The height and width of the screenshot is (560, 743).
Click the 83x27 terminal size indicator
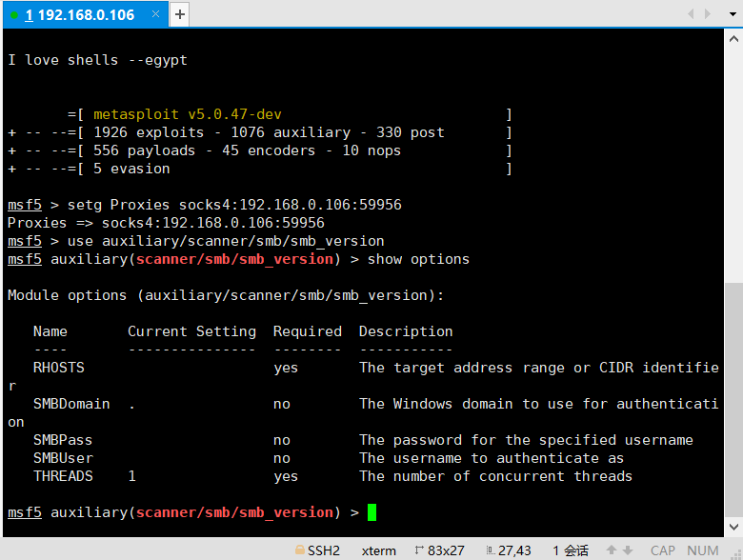[x=440, y=550]
